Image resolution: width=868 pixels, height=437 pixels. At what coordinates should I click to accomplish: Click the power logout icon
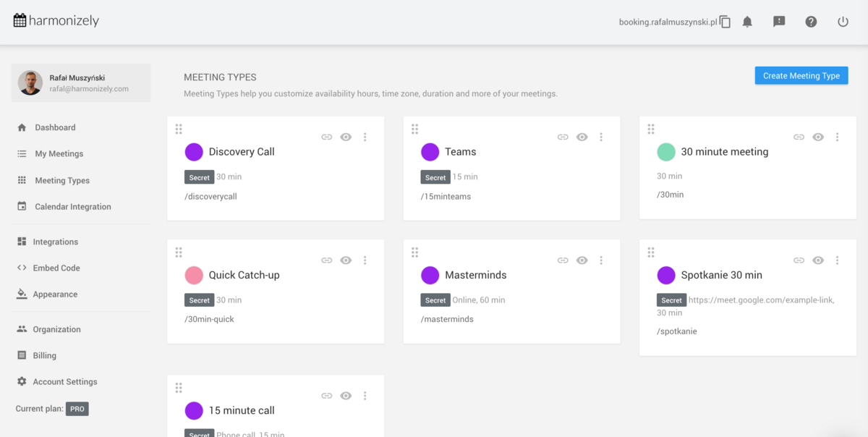tap(843, 22)
